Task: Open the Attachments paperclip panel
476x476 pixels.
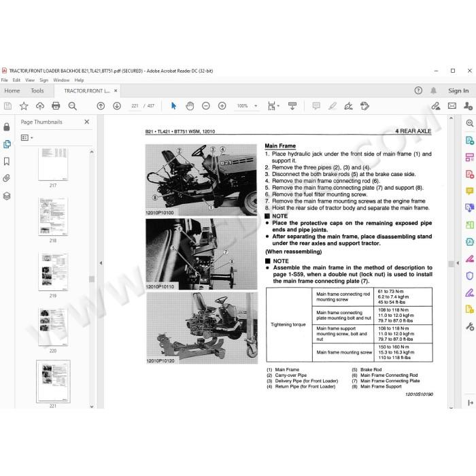Action: 7,178
